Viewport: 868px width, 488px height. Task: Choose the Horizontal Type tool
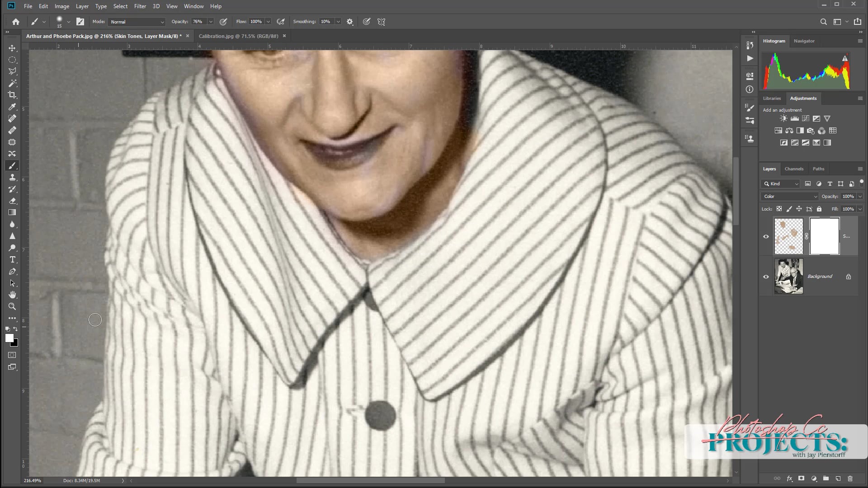click(13, 259)
